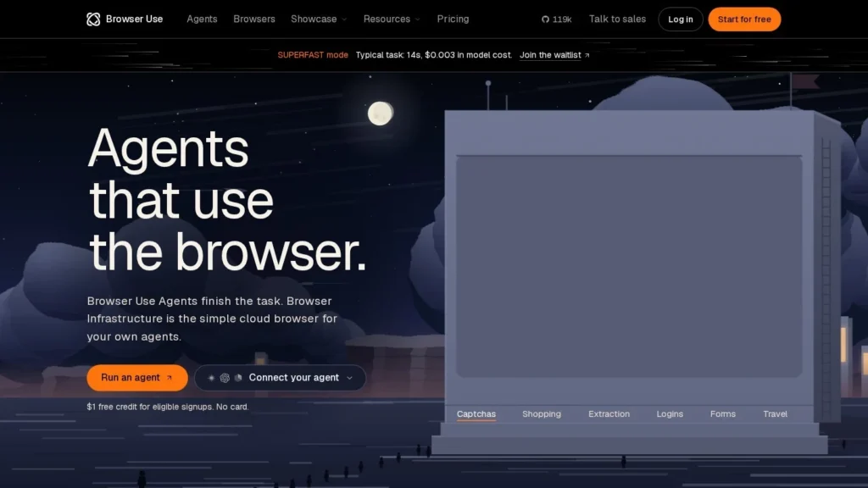Select the Shopping demo tab
The width and height of the screenshot is (868, 488).
(542, 413)
